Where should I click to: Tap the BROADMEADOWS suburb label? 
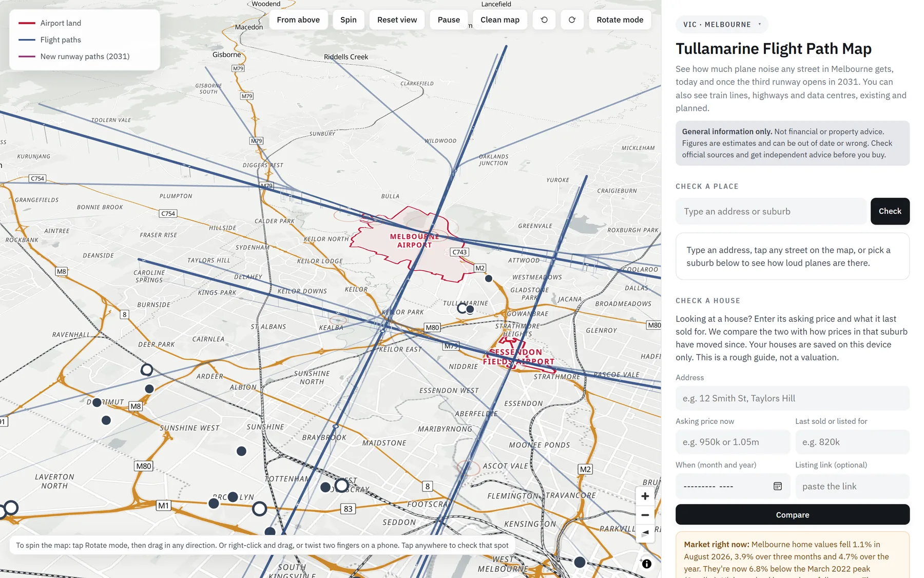pyautogui.click(x=623, y=304)
